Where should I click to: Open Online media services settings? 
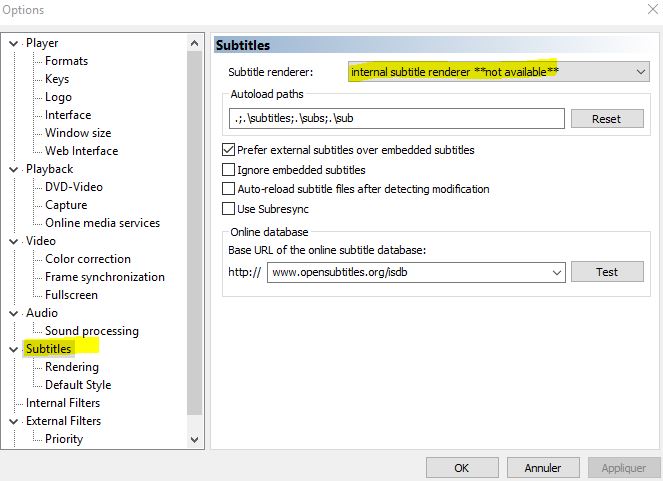pyautogui.click(x=103, y=223)
